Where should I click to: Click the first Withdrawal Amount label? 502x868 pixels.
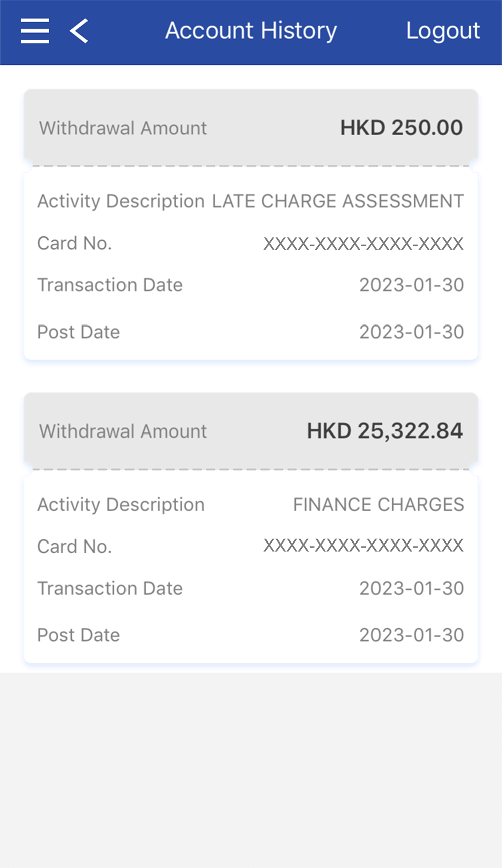(123, 128)
